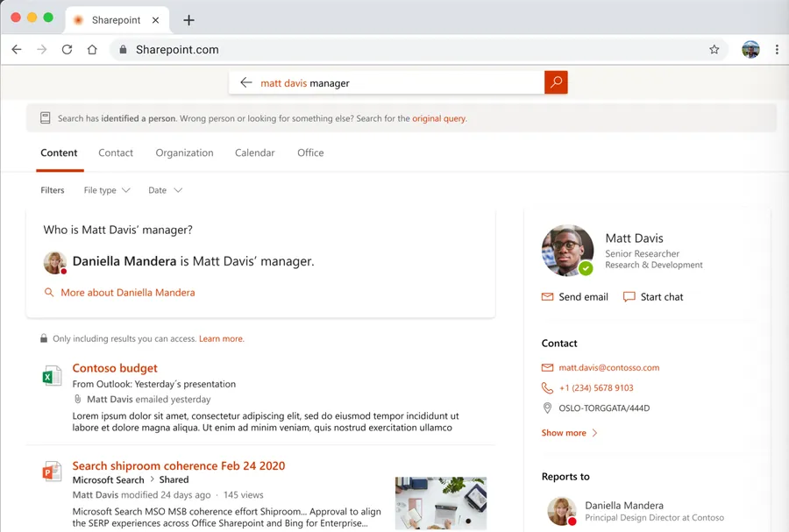Click the phone number +1 (234) 5678 9103
This screenshot has height=532, width=789.
[x=596, y=387]
